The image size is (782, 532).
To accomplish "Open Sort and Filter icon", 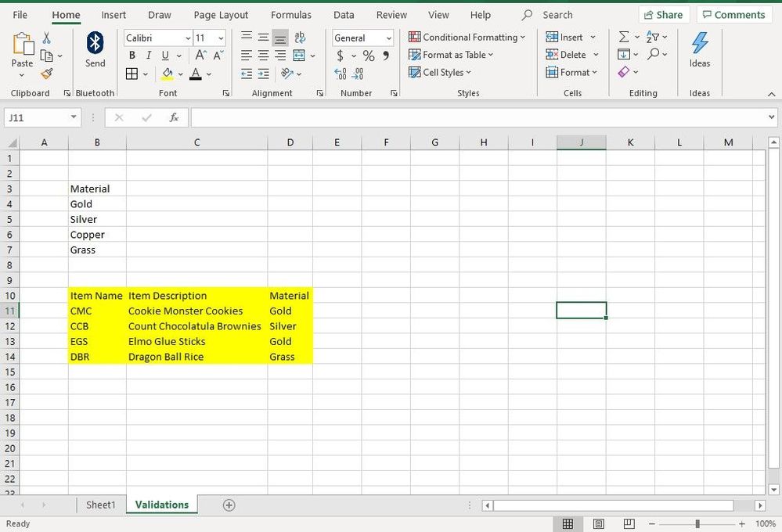I will tap(652, 37).
